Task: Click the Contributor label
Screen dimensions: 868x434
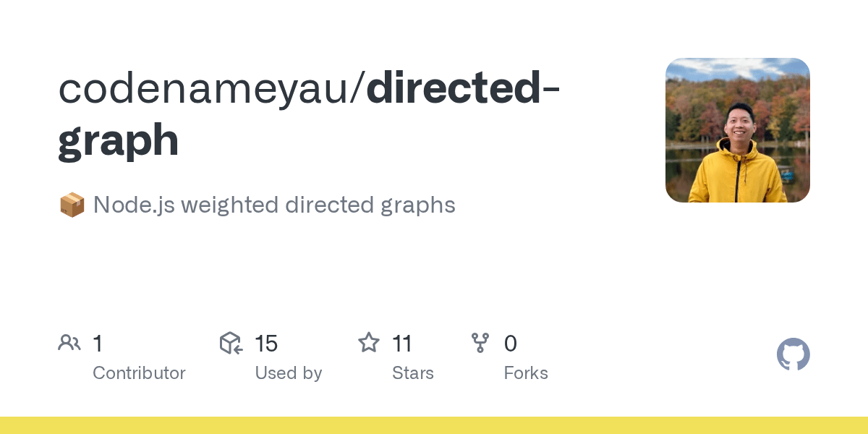Action: 139,373
